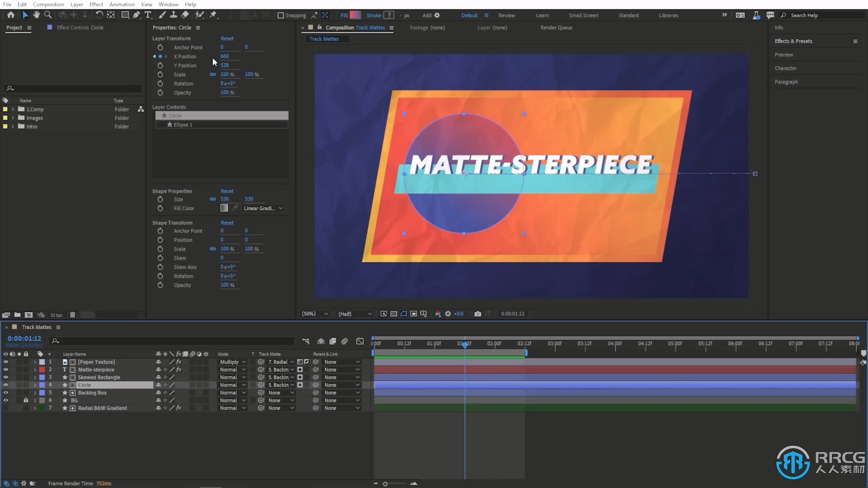This screenshot has width=868, height=488.
Task: Select the text tool in toolbar
Action: [x=148, y=14]
